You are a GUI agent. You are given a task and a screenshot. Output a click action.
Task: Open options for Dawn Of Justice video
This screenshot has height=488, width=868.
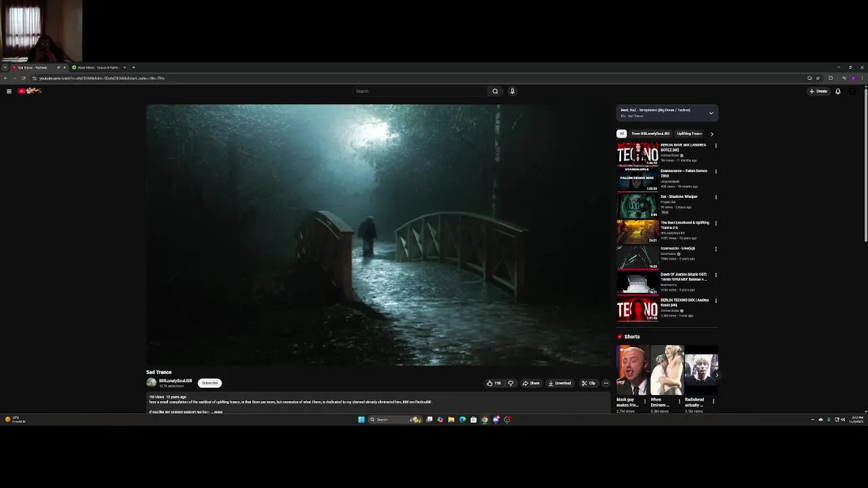click(715, 274)
